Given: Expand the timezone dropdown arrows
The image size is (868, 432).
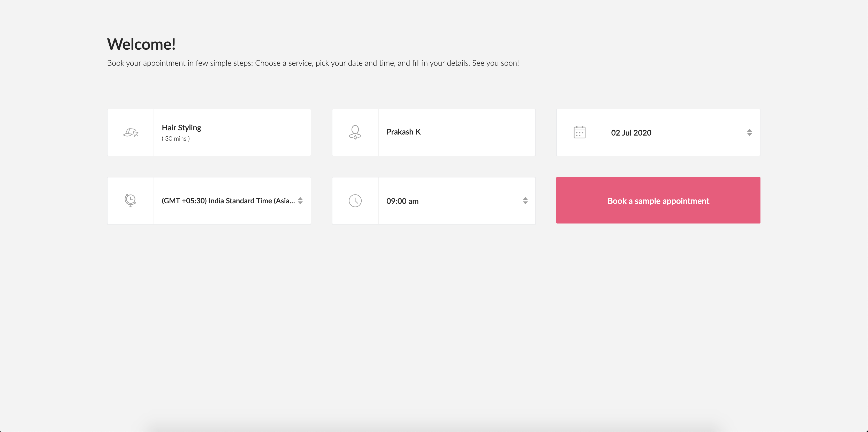Looking at the screenshot, I should [x=300, y=201].
